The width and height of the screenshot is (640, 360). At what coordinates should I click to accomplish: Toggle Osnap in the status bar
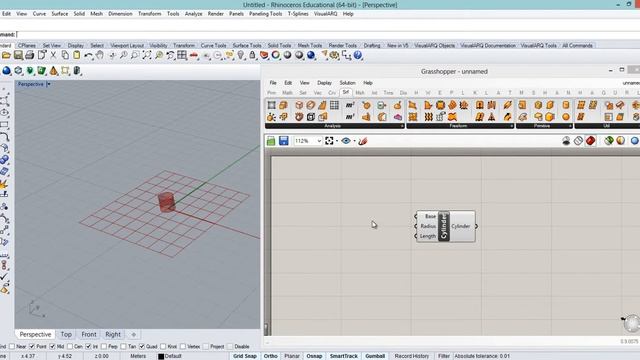point(314,356)
